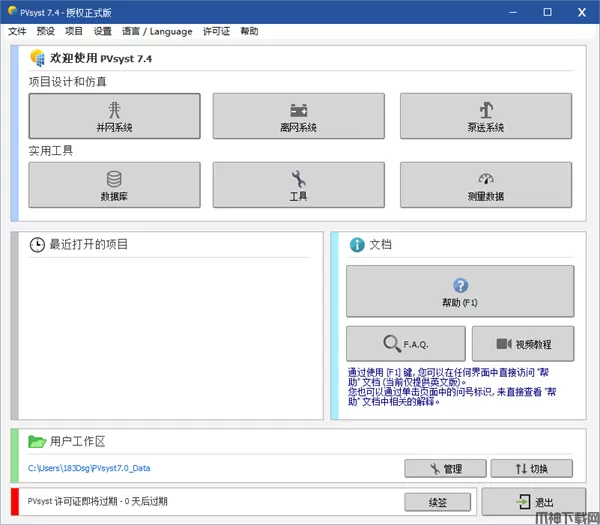Click the 帮助 (F1) question mark button
The image size is (600, 525).
click(x=460, y=291)
